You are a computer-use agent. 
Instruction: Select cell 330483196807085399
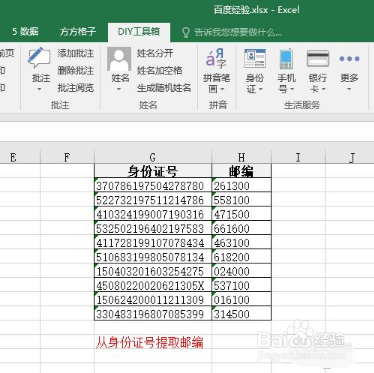coord(153,314)
